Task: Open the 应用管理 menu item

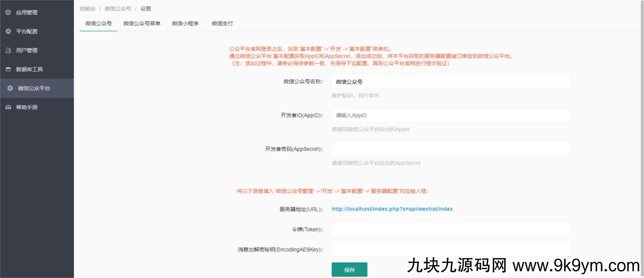Action: tap(27, 12)
